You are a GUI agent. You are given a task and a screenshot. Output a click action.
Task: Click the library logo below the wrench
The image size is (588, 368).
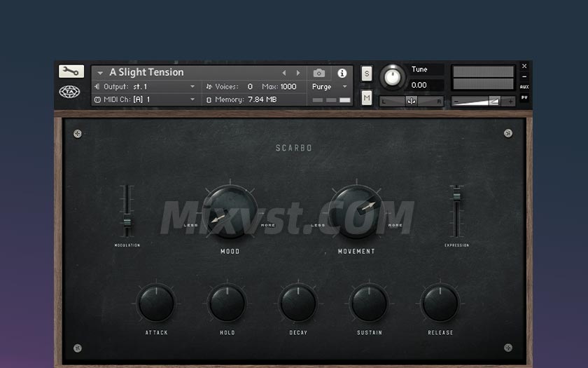[69, 93]
